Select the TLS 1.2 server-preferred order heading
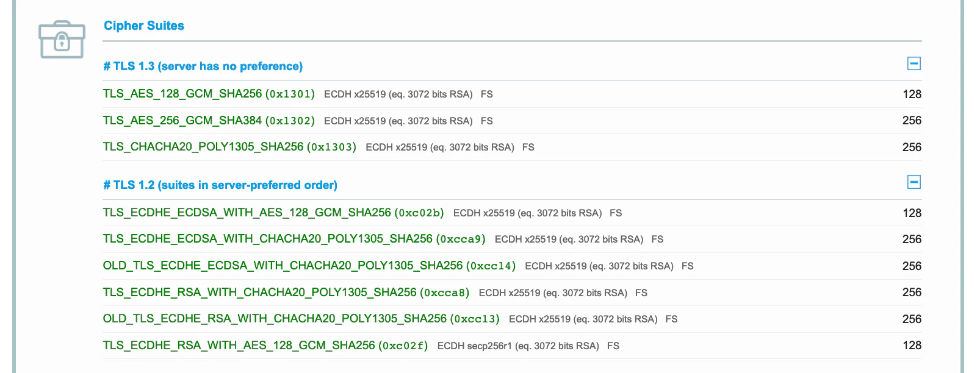980x373 pixels. (x=220, y=185)
